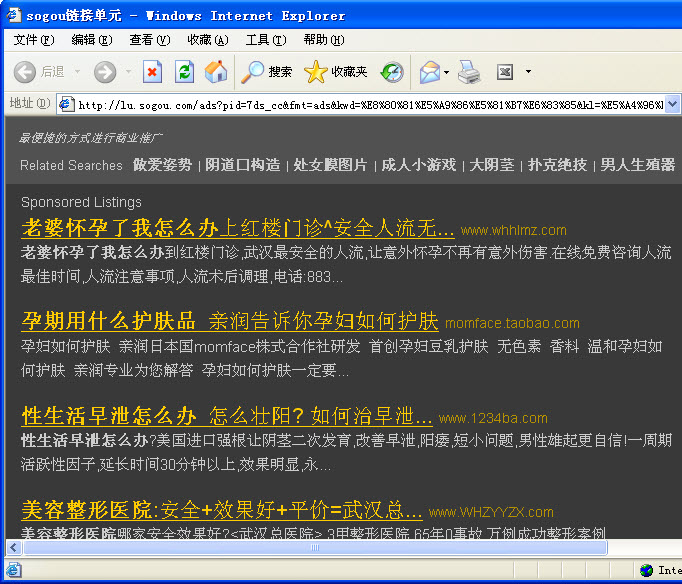Open the 文件(F) menu
682x584 pixels.
tap(33, 40)
